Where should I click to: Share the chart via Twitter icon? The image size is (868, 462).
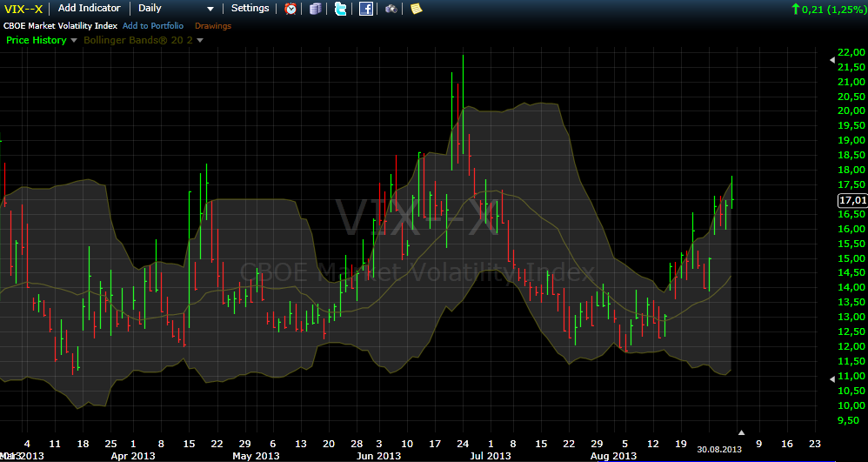point(340,9)
